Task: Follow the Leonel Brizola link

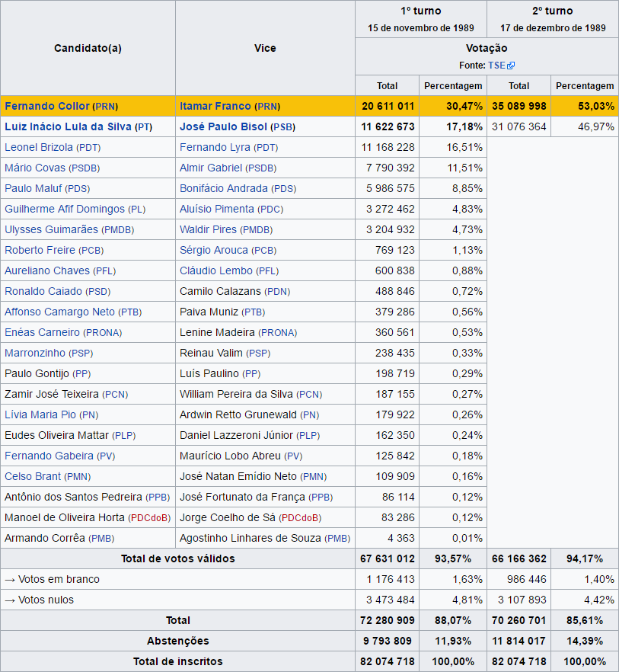Action: pyautogui.click(x=39, y=147)
